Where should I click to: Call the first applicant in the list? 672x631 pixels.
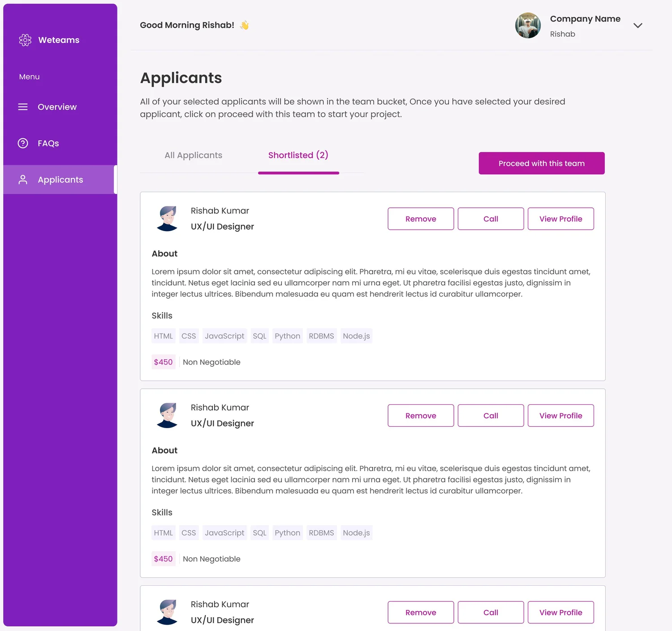[x=491, y=219]
